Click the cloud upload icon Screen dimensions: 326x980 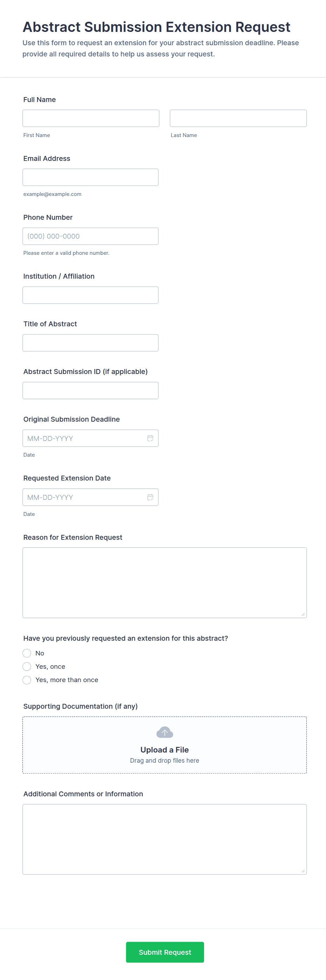165,732
